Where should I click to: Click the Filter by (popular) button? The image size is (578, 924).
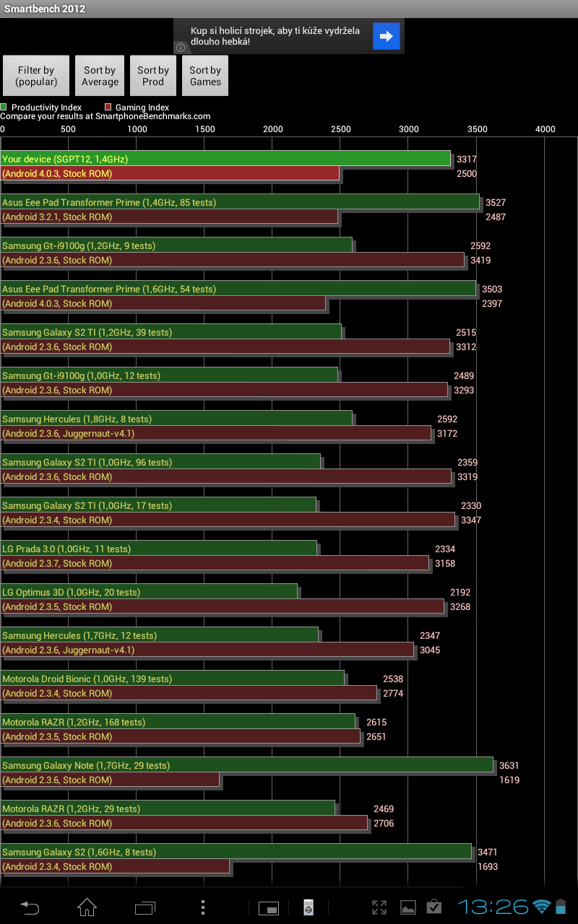(x=36, y=76)
